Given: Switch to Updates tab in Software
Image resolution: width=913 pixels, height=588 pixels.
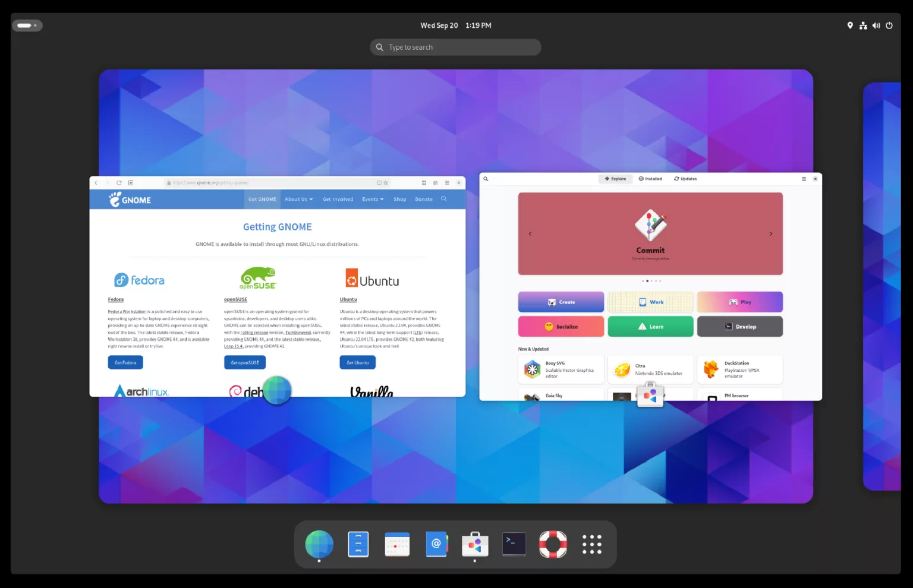Looking at the screenshot, I should point(685,179).
